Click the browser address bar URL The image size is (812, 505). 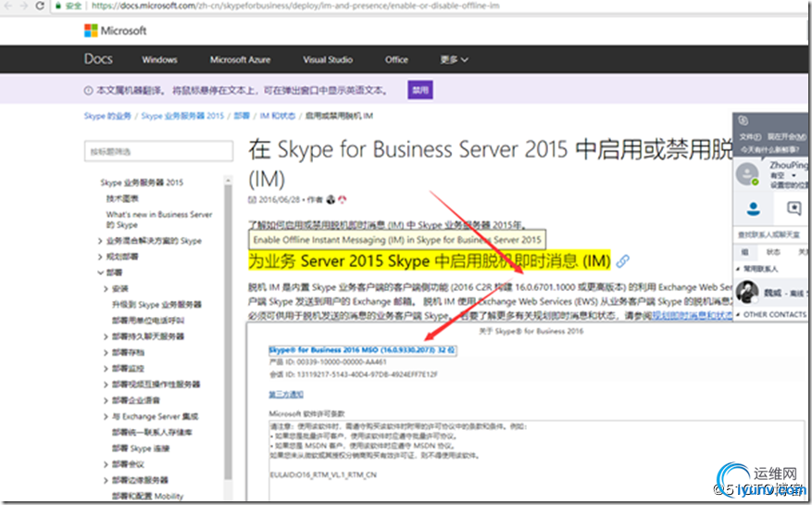click(x=295, y=6)
